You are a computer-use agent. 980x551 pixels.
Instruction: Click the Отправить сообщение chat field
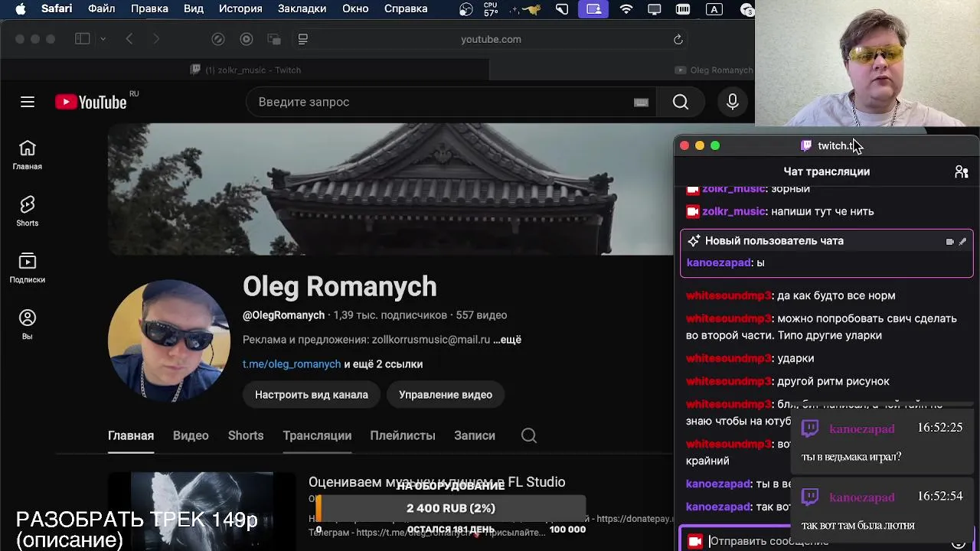coord(827,540)
